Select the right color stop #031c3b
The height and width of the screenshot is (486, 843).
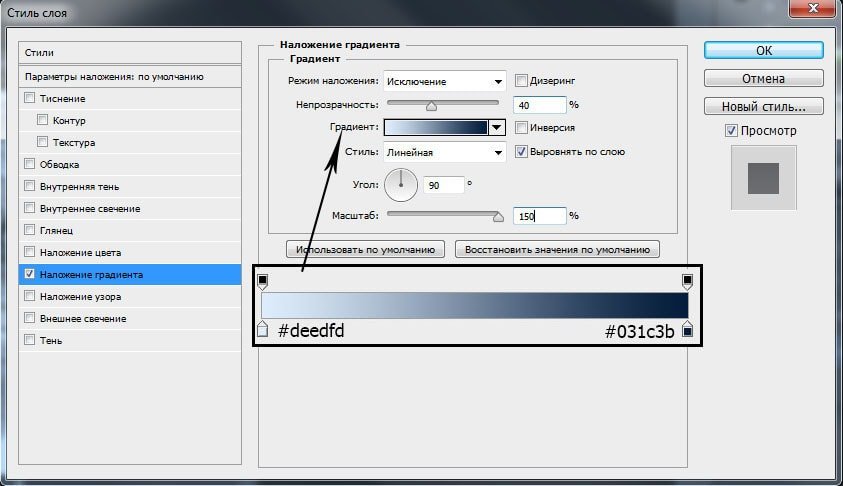tap(687, 330)
